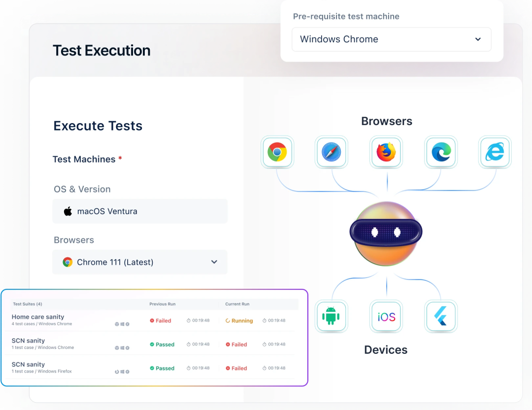Open SCN sanity suite for Windows Firefox
The width and height of the screenshot is (532, 410).
28,364
